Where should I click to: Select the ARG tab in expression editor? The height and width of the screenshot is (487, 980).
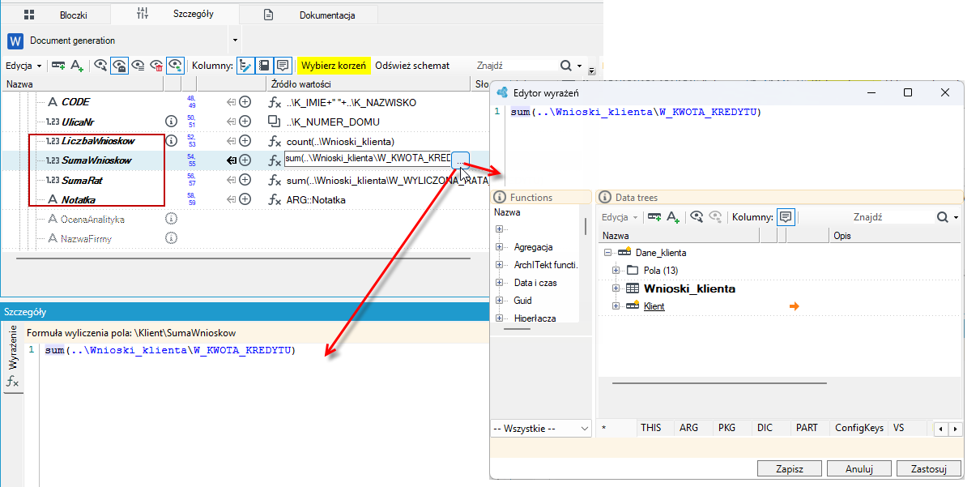point(688,428)
